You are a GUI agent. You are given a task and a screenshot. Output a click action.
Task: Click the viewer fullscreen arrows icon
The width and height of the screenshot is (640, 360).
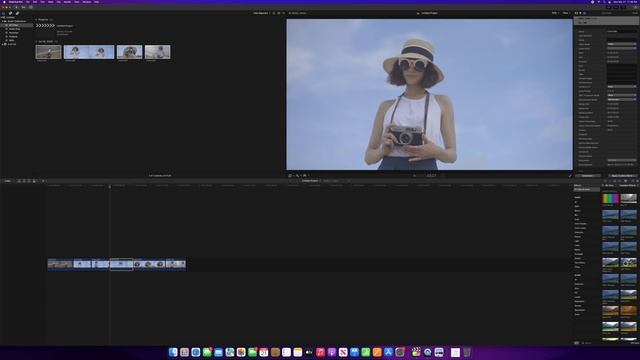coord(570,176)
